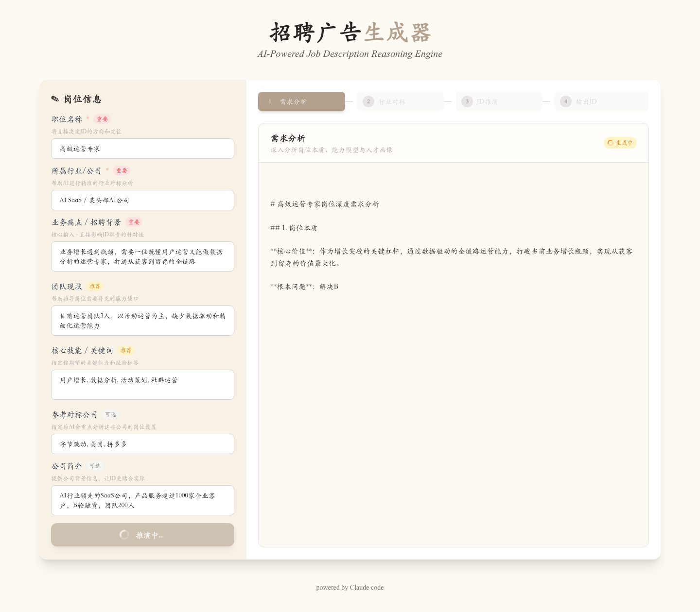The height and width of the screenshot is (612, 700).
Task: Click the spinner icon in the 推演中 button
Action: click(124, 535)
